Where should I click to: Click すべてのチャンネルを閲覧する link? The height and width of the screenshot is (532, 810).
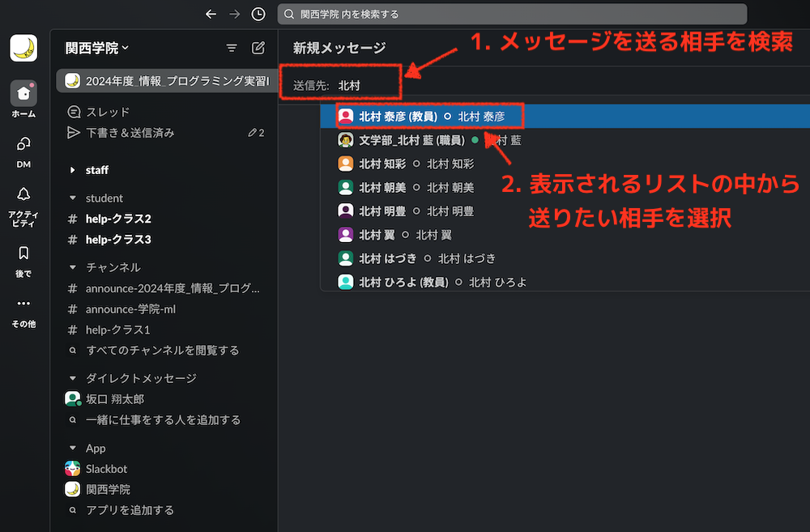[x=162, y=351]
